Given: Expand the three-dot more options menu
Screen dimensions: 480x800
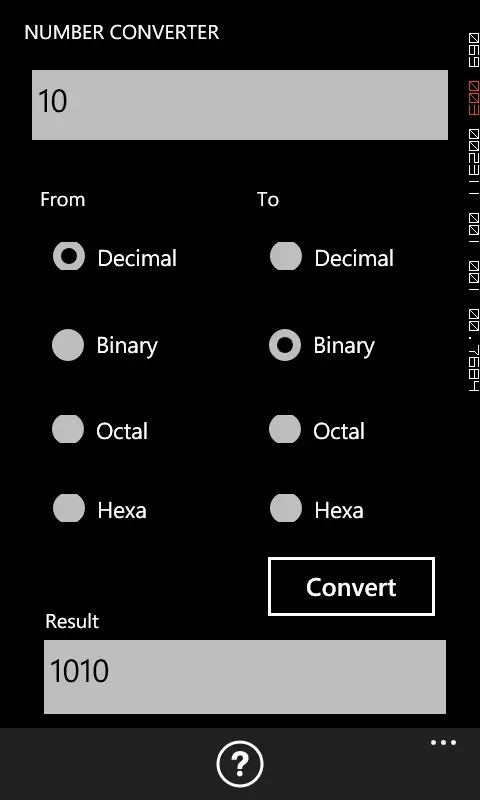Looking at the screenshot, I should click(x=443, y=743).
